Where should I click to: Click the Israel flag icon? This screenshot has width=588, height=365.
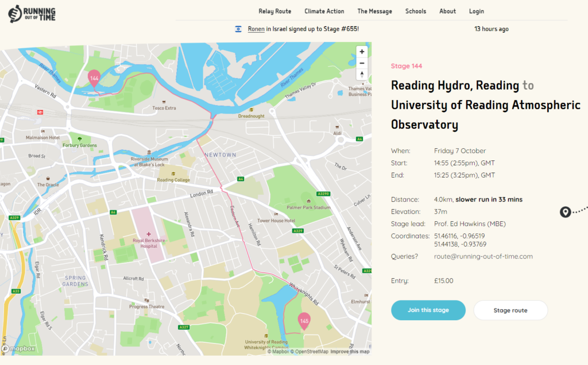(x=238, y=29)
